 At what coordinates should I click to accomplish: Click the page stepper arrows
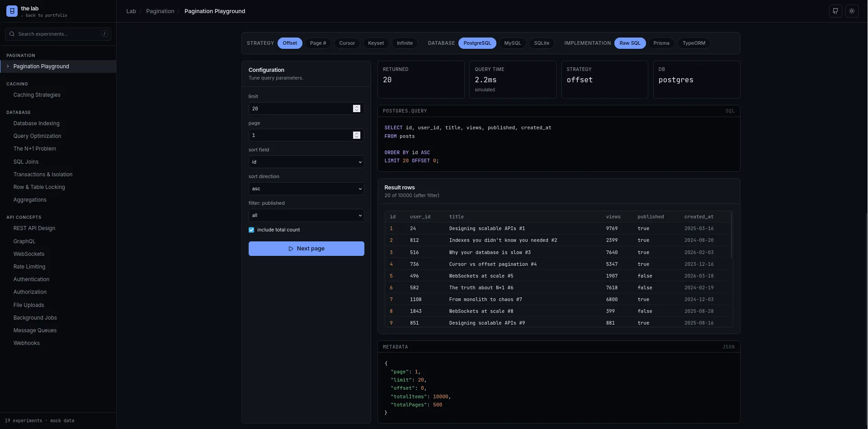pos(357,135)
